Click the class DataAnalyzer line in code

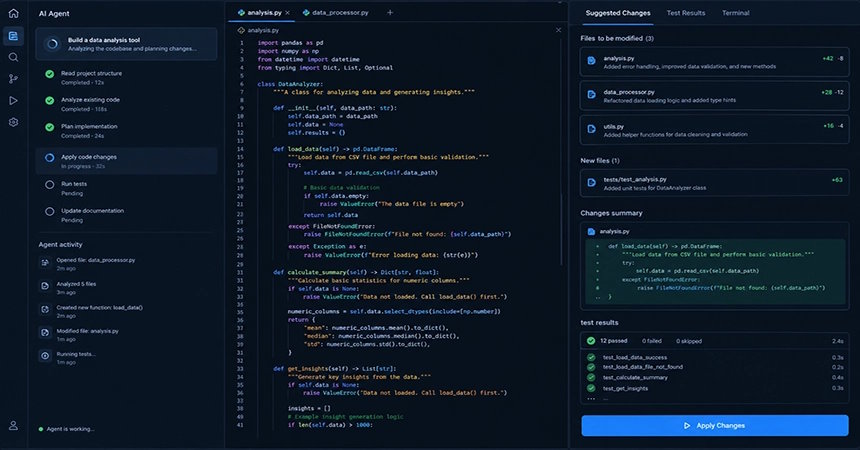[x=290, y=84]
